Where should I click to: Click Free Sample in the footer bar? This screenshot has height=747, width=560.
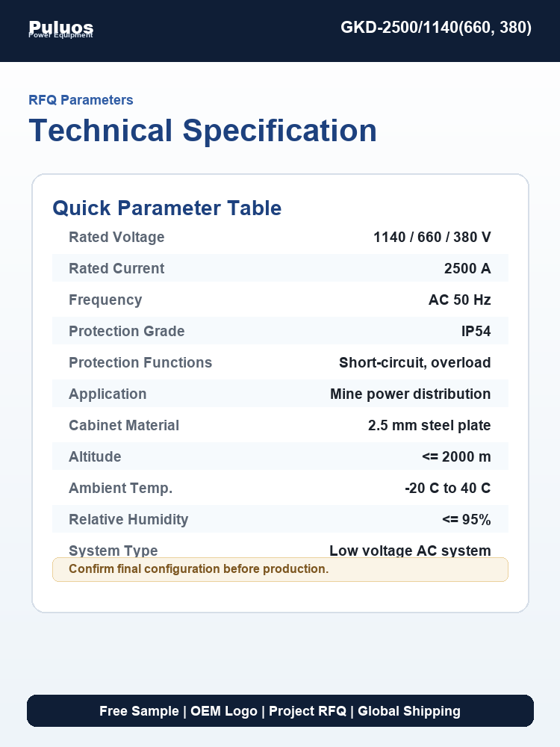(x=139, y=711)
